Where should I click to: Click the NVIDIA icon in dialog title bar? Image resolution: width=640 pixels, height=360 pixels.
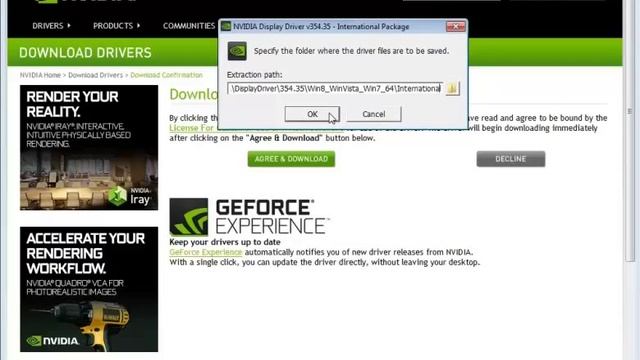(x=226, y=27)
